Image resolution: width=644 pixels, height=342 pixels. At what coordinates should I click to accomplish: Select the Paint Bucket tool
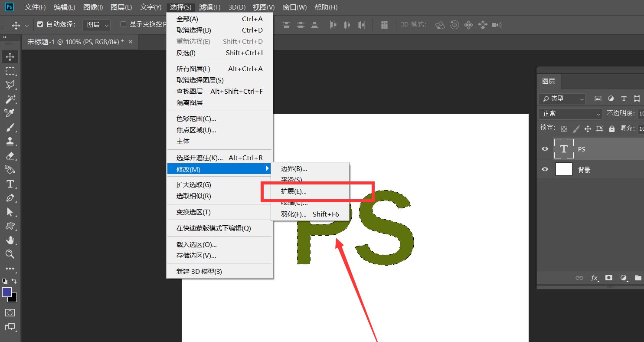[10, 170]
